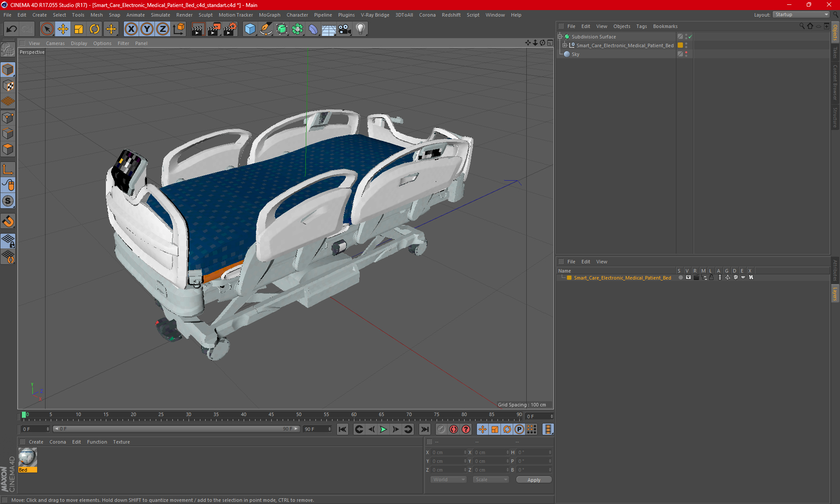Open the Content Browser side tab
This screenshot has width=840, height=504.
click(x=835, y=82)
